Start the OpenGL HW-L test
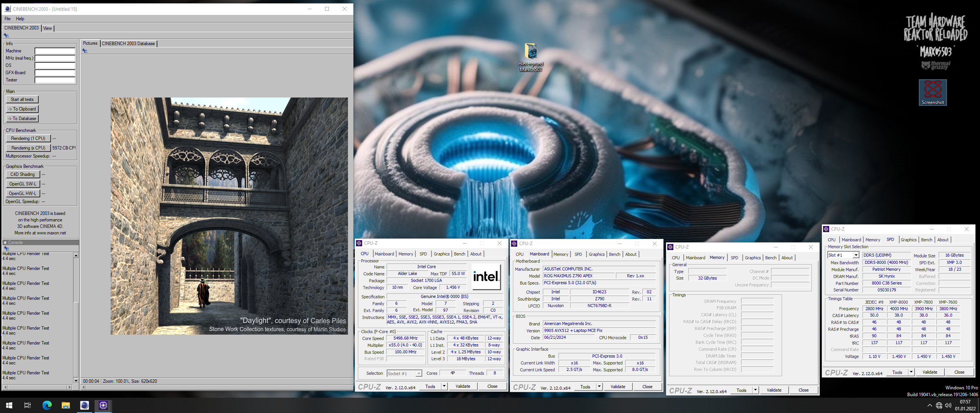The width and height of the screenshot is (980, 413). (23, 193)
